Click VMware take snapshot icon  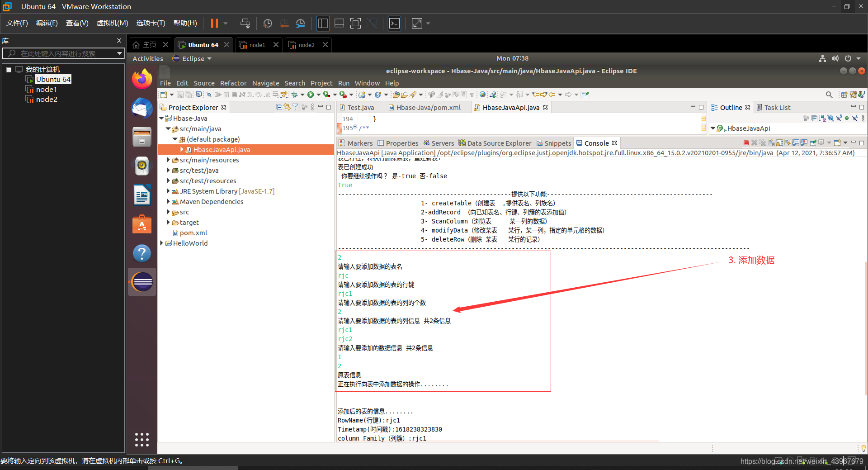(x=268, y=23)
